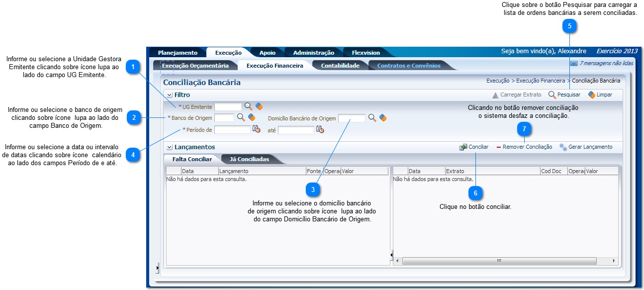Click the UG Emitente input field
The image size is (644, 290).
(x=228, y=106)
